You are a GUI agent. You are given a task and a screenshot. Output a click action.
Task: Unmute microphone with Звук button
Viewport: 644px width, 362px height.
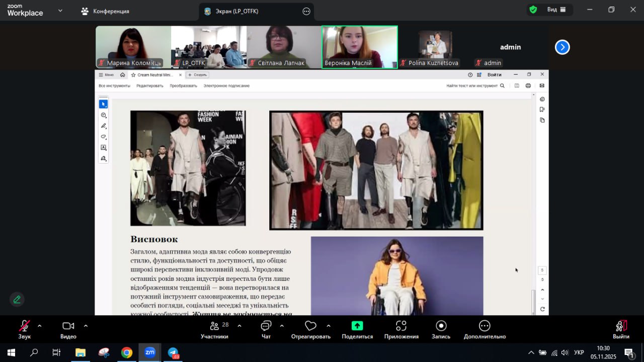click(24, 330)
